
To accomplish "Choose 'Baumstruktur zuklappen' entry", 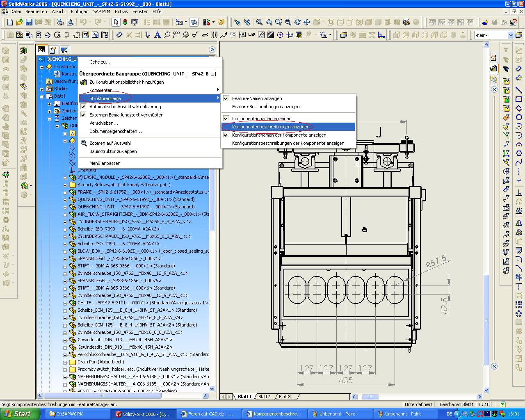I will 150,151.
